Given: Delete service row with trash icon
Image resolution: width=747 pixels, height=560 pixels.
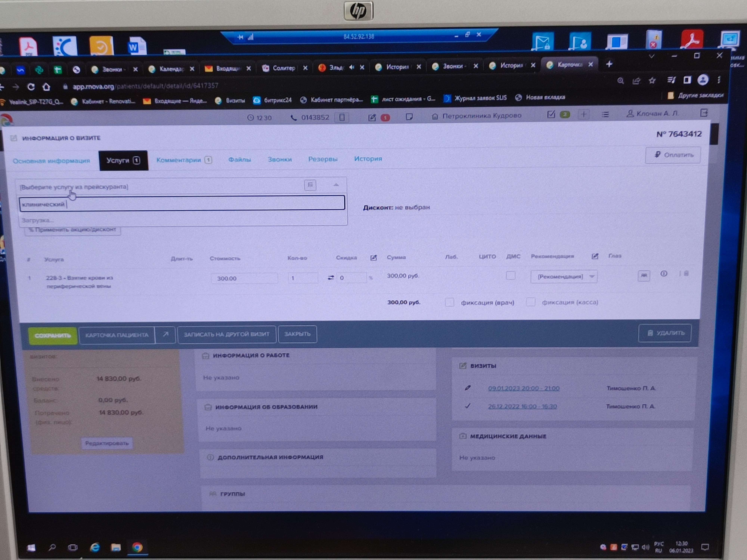Looking at the screenshot, I should click(686, 273).
